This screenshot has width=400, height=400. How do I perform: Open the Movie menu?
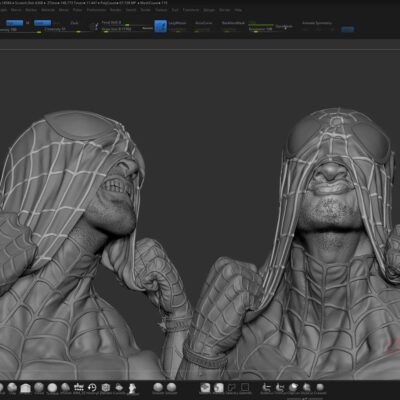click(64, 10)
